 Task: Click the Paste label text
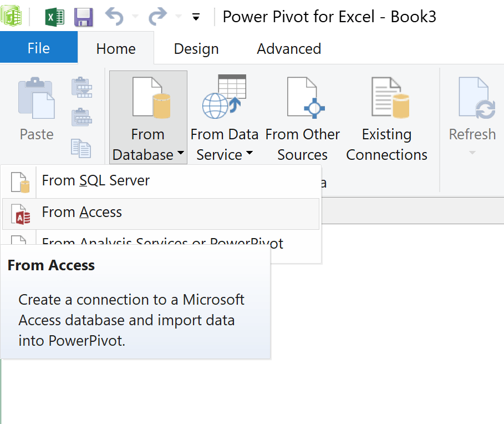[x=37, y=134]
